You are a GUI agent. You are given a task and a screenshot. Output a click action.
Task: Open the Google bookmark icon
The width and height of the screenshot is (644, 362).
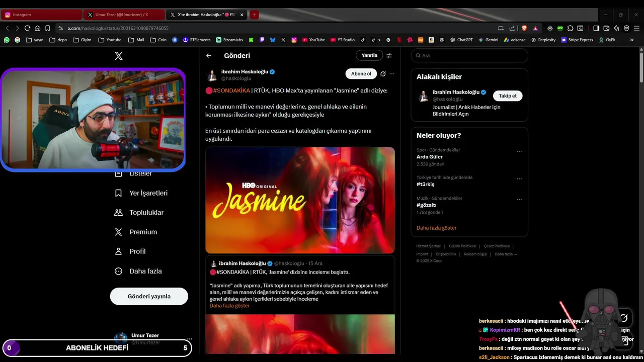[18, 40]
